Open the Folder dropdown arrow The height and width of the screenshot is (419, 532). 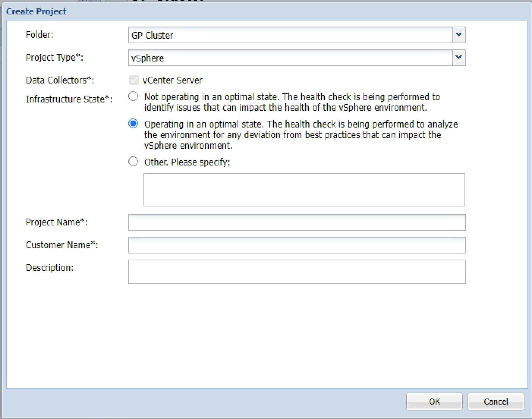coord(459,35)
